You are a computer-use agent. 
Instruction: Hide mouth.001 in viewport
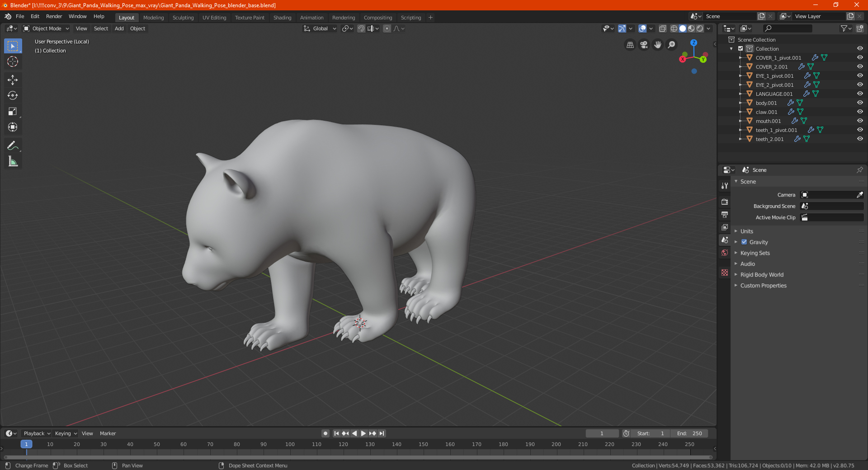860,121
